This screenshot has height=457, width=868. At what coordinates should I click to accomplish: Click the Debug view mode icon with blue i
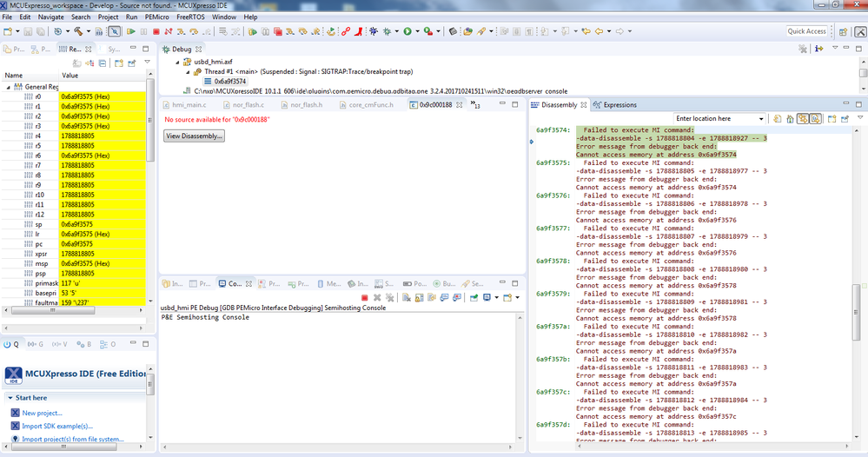point(818,50)
